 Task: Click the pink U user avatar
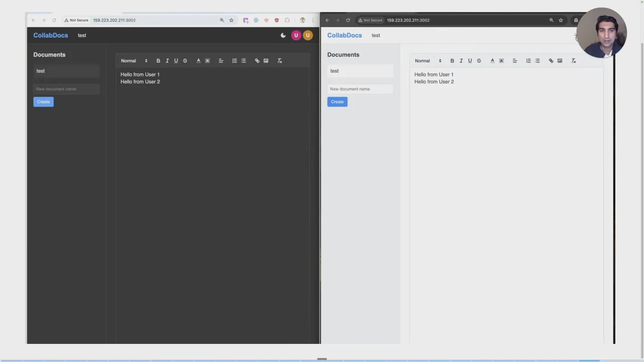point(296,35)
